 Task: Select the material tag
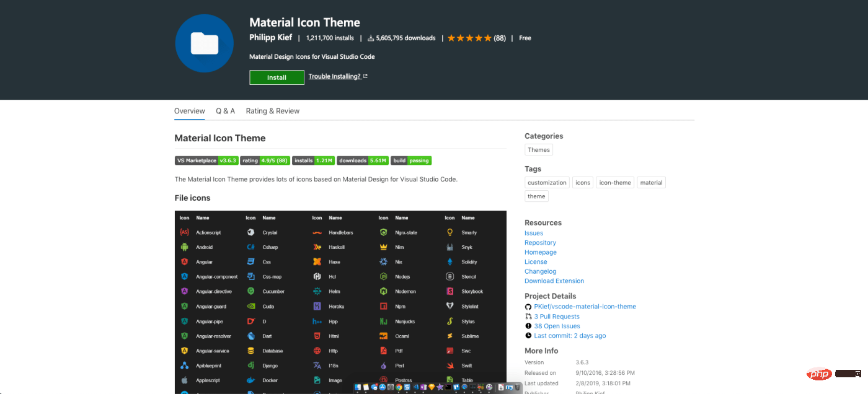(x=652, y=183)
